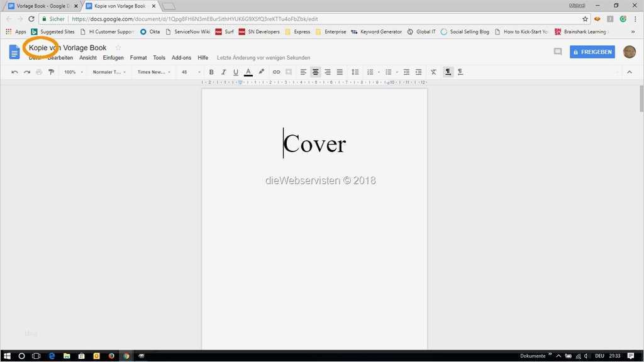644x362 pixels.
Task: Open the Times New Roman font dropdown
Action: point(153,72)
